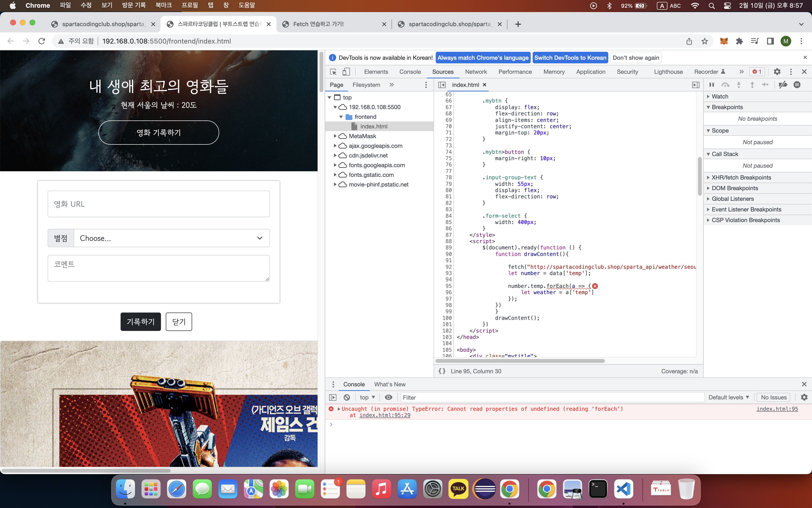Collapse the frontend folder
The height and width of the screenshot is (508, 812).
[341, 117]
